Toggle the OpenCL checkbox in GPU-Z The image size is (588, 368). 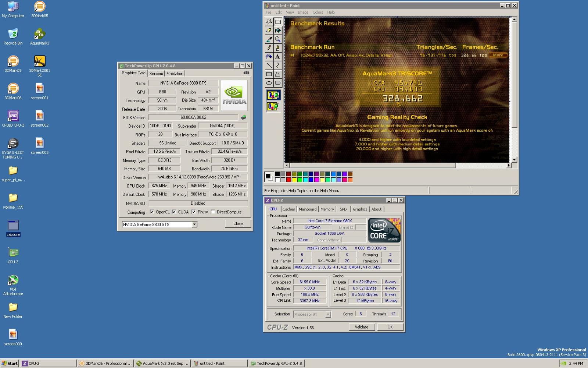[152, 212]
